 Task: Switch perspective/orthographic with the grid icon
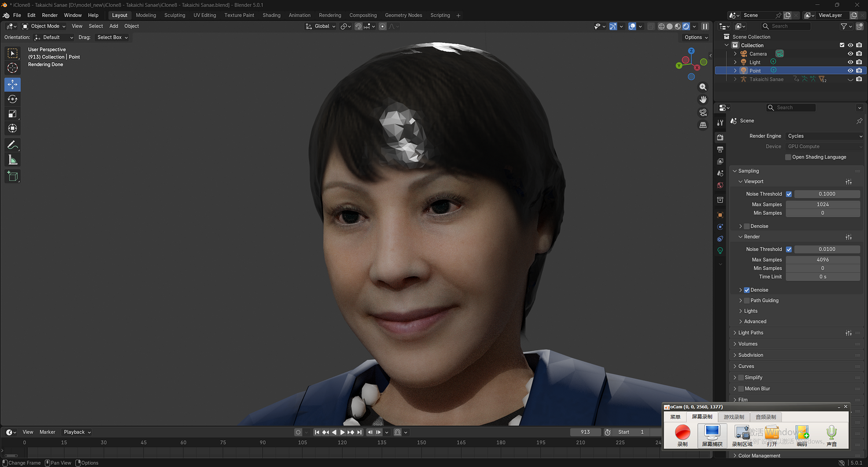click(x=703, y=125)
